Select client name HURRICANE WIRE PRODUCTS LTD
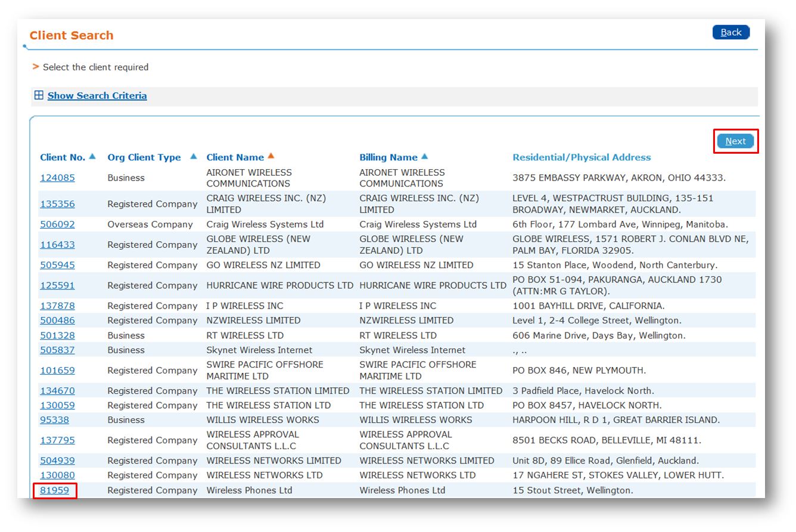Viewport: 796px width, 532px height. tap(280, 285)
